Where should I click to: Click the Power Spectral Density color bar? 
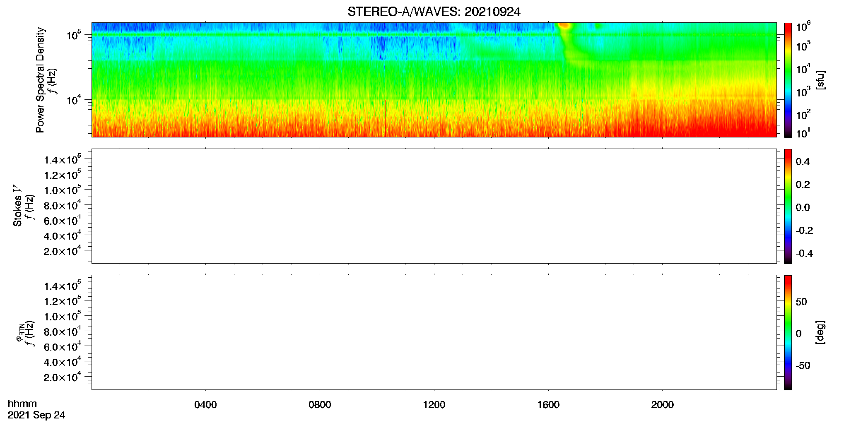788,80
